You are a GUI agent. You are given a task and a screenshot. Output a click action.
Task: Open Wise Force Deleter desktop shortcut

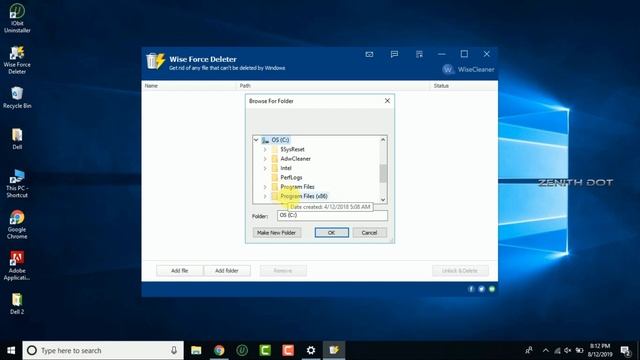click(17, 60)
